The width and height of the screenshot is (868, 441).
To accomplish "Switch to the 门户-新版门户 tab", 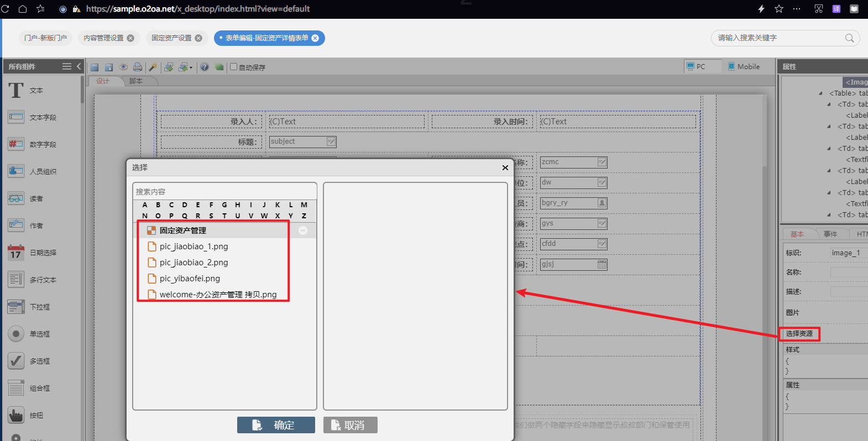I will tap(45, 38).
